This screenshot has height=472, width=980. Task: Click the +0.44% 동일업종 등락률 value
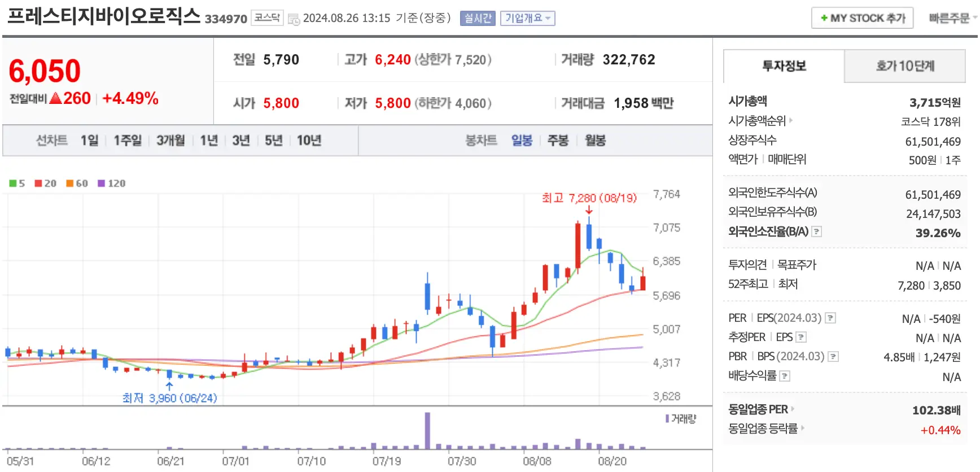point(940,430)
